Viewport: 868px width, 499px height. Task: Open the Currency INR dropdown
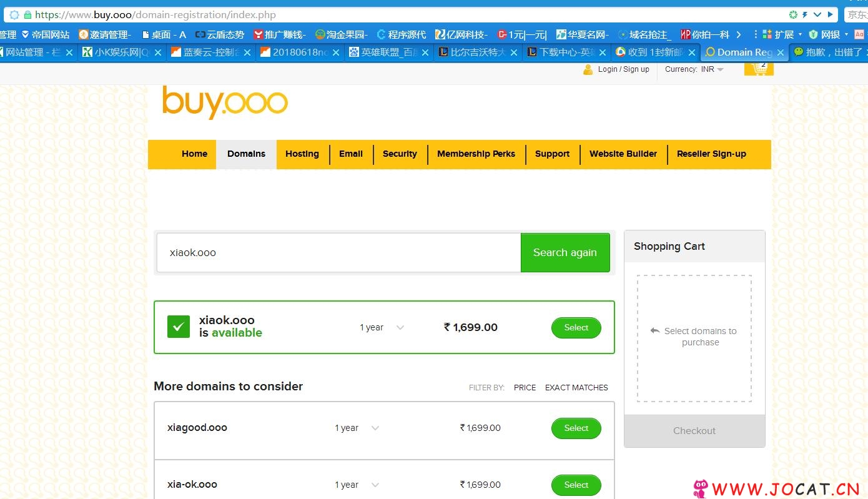(694, 69)
